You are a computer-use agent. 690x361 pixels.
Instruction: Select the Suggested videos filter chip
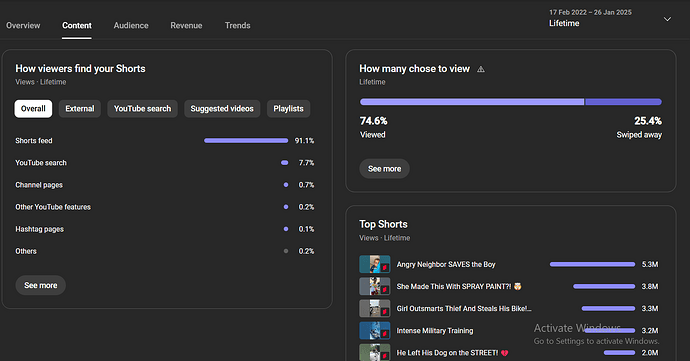pos(222,109)
